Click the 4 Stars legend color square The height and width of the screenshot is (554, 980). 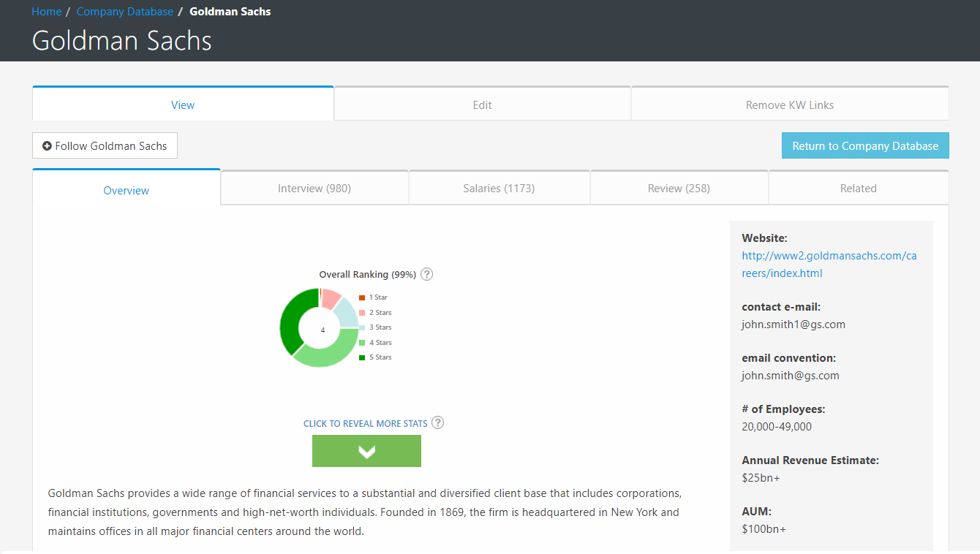point(362,343)
